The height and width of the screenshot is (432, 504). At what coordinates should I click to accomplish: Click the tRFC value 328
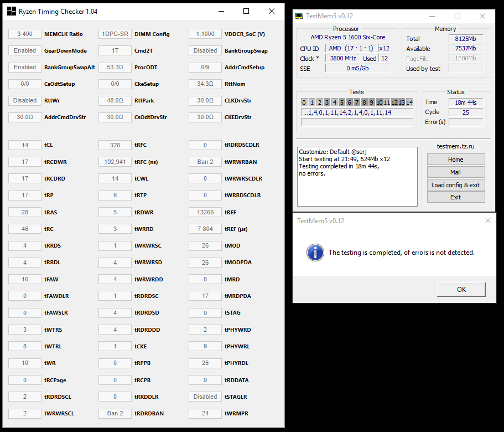pos(115,145)
